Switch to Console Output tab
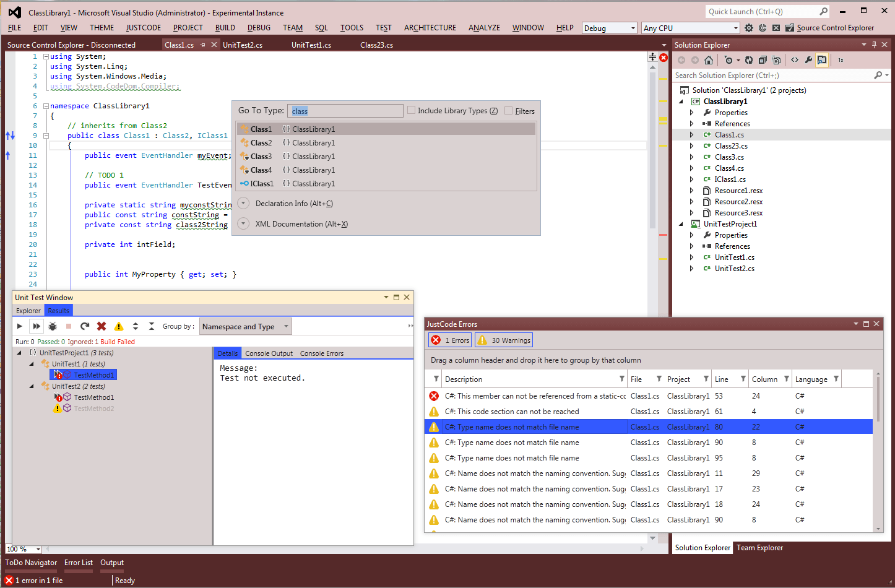Screen dimensions: 895x588 [269, 353]
